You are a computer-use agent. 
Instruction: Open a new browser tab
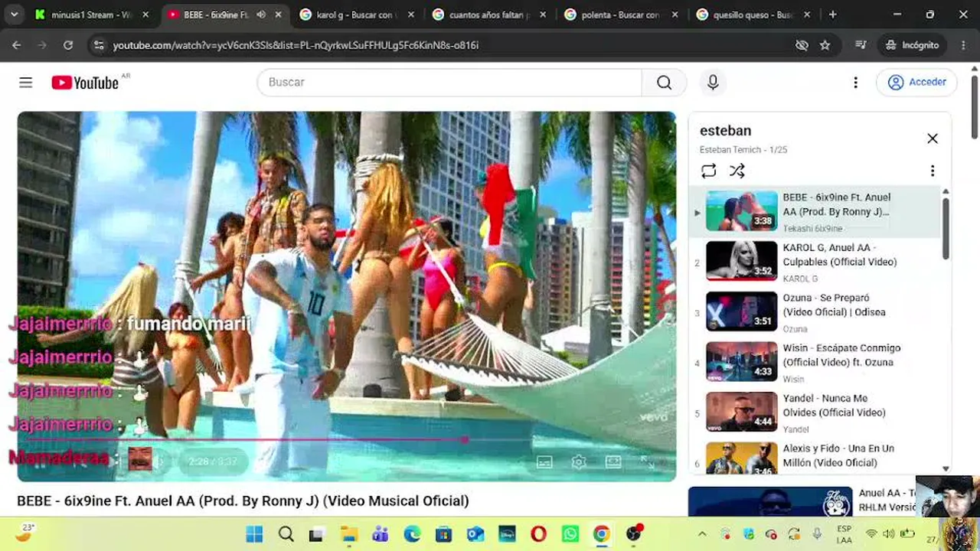832,15
